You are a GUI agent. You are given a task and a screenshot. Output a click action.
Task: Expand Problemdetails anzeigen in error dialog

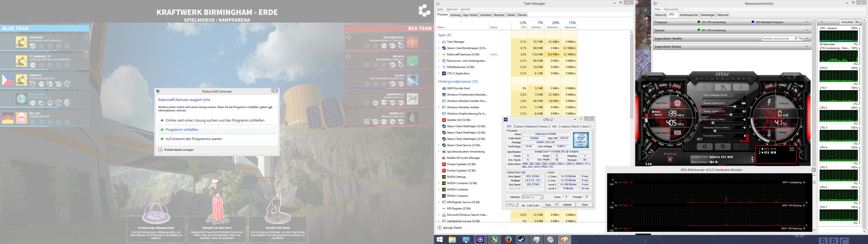click(161, 150)
